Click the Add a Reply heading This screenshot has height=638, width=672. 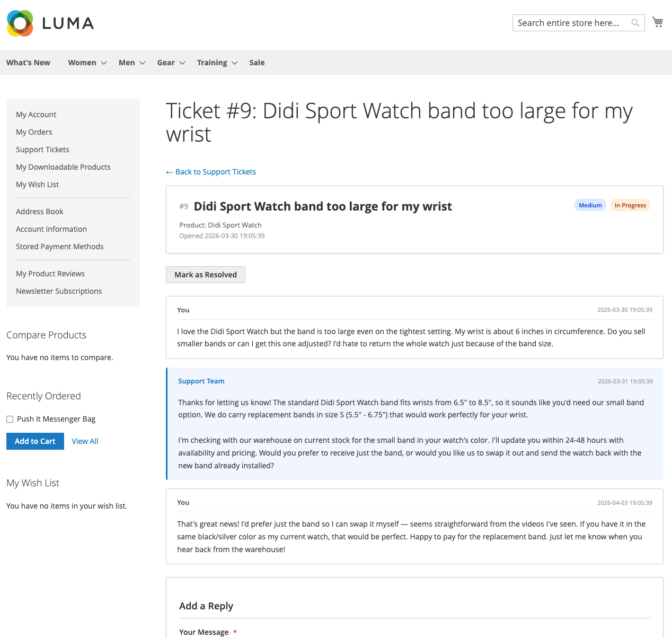[x=206, y=606]
